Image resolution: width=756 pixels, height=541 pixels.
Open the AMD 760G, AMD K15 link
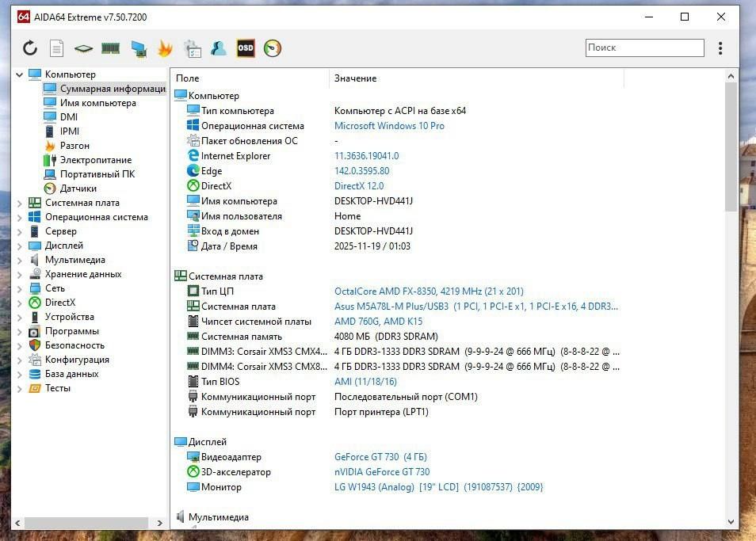(378, 322)
